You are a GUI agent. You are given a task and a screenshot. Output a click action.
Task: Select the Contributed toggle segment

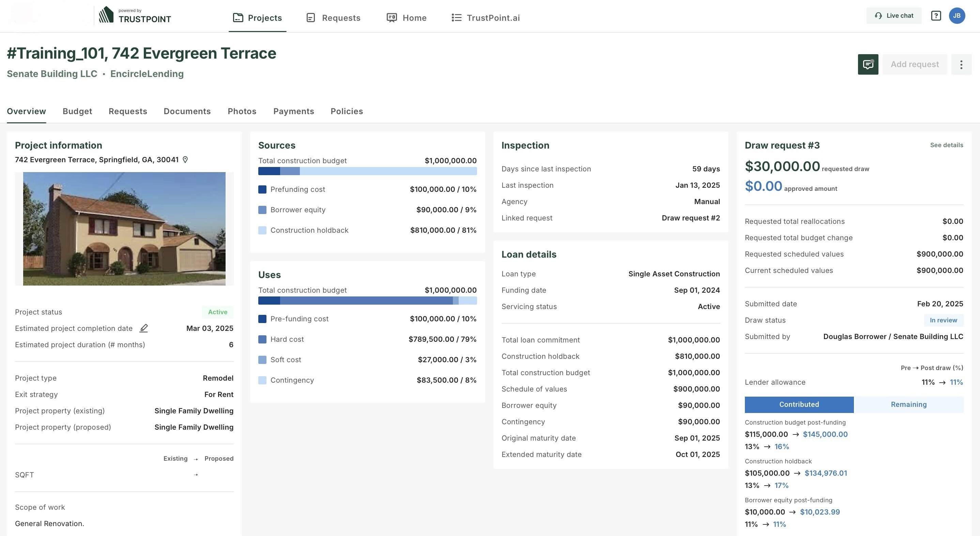point(799,404)
